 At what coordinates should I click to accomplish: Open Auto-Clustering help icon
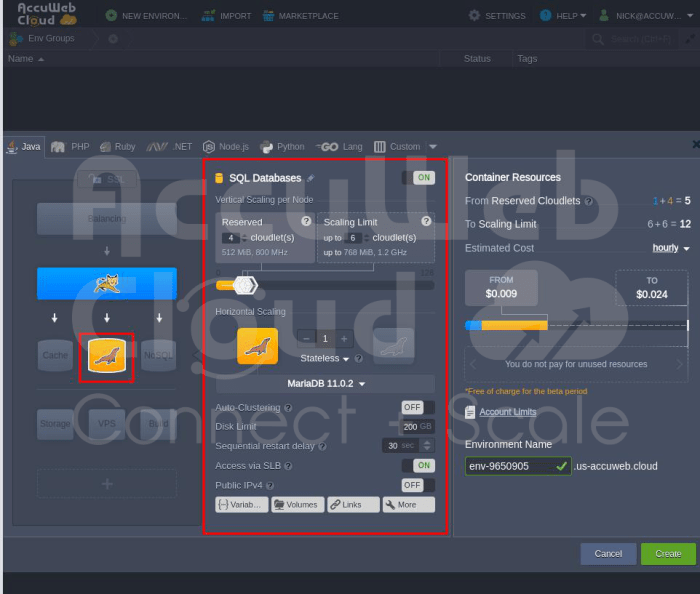[x=288, y=407]
